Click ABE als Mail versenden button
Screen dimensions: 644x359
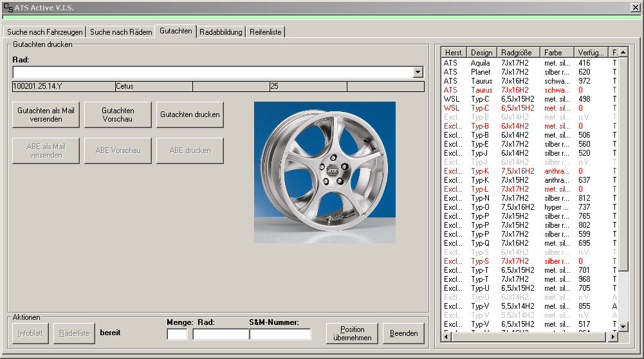coord(46,151)
